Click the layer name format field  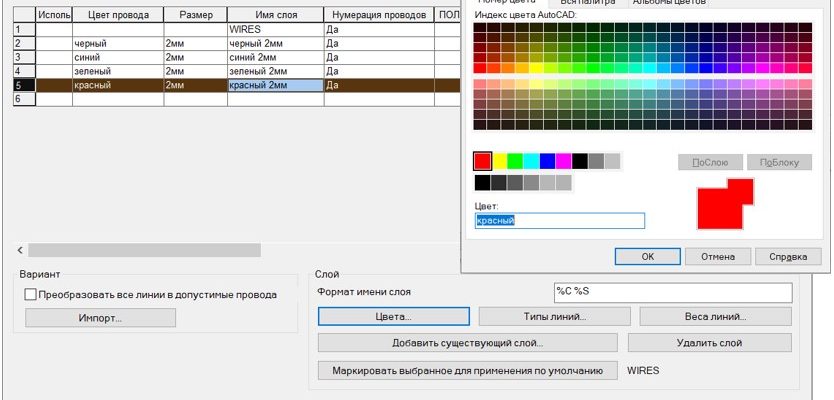(672, 292)
